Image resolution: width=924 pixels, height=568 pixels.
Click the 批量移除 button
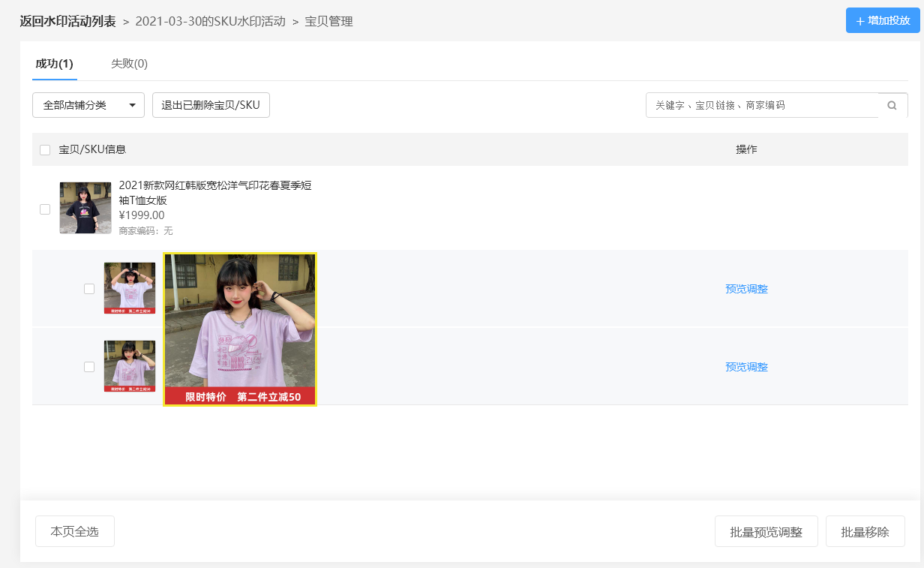pyautogui.click(x=865, y=531)
